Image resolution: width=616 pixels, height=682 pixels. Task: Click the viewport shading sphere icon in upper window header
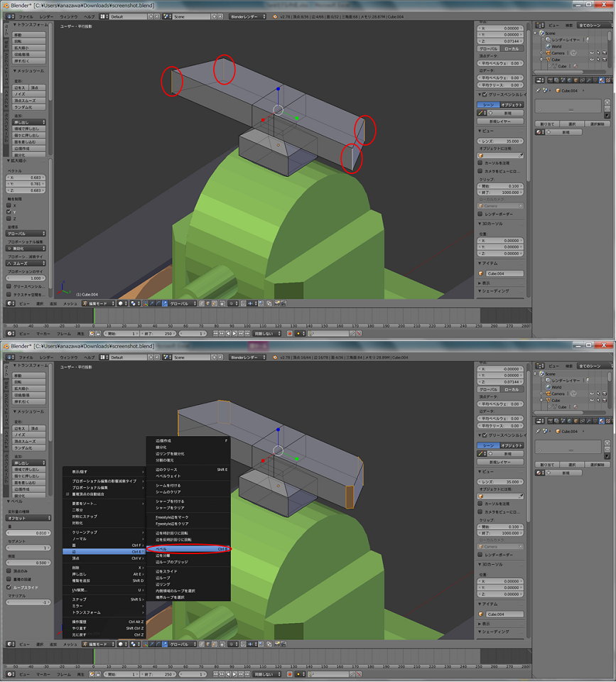(121, 303)
